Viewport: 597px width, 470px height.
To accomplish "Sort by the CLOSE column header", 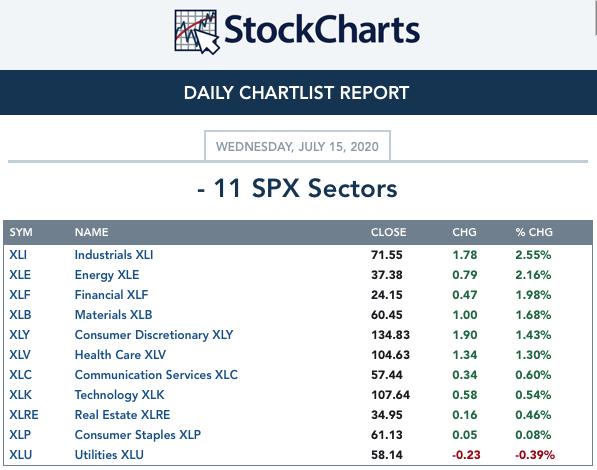I will (388, 232).
